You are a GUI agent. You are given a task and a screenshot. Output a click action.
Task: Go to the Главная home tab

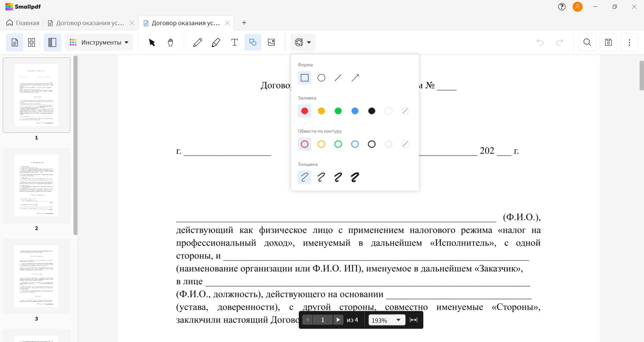click(23, 23)
